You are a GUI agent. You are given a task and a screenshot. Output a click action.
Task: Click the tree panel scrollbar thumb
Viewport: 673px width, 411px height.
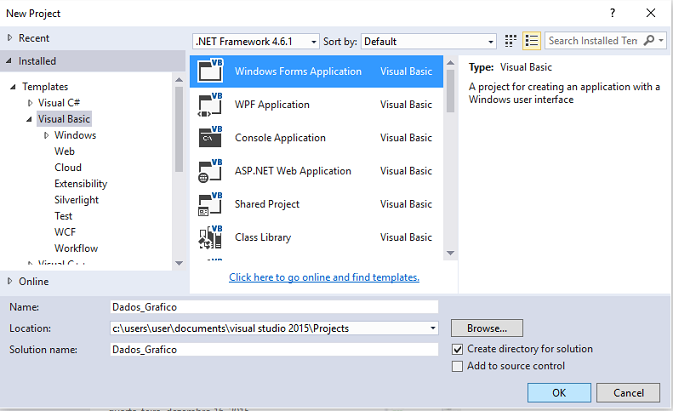179,129
